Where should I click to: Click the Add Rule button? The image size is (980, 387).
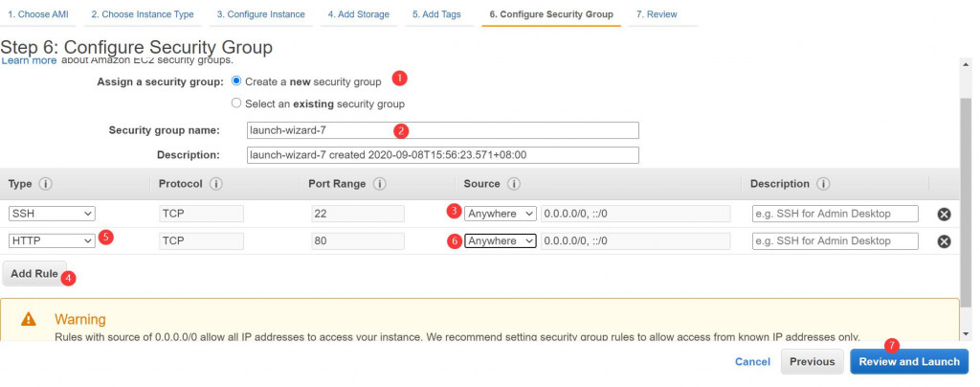34,274
